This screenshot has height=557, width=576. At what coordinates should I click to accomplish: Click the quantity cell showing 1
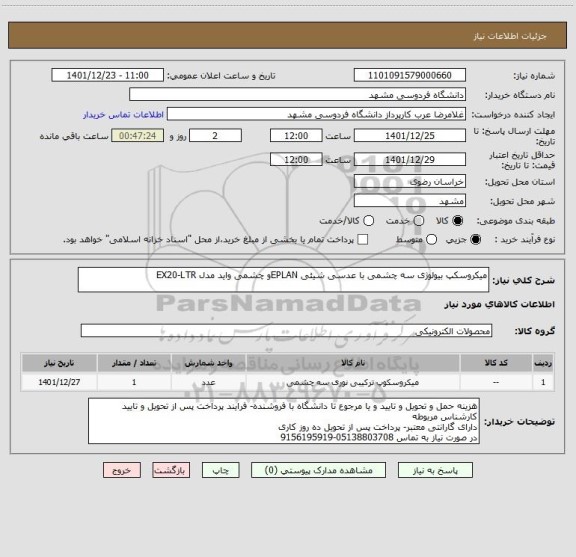pos(134,382)
